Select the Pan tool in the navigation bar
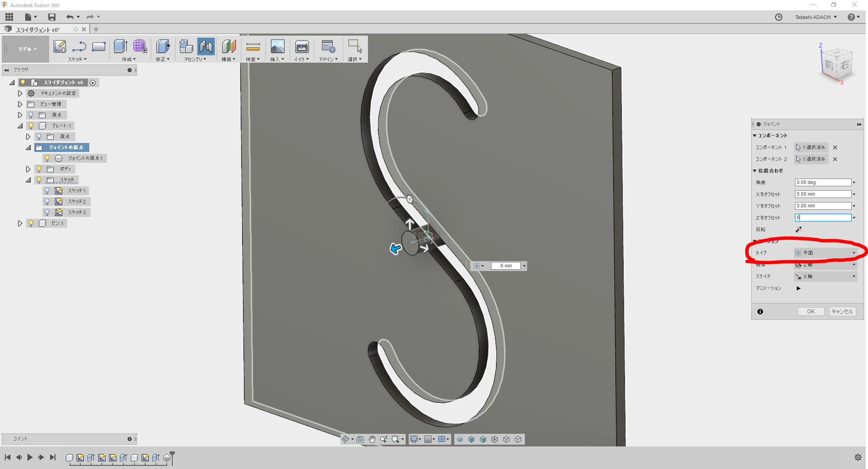 [x=372, y=439]
